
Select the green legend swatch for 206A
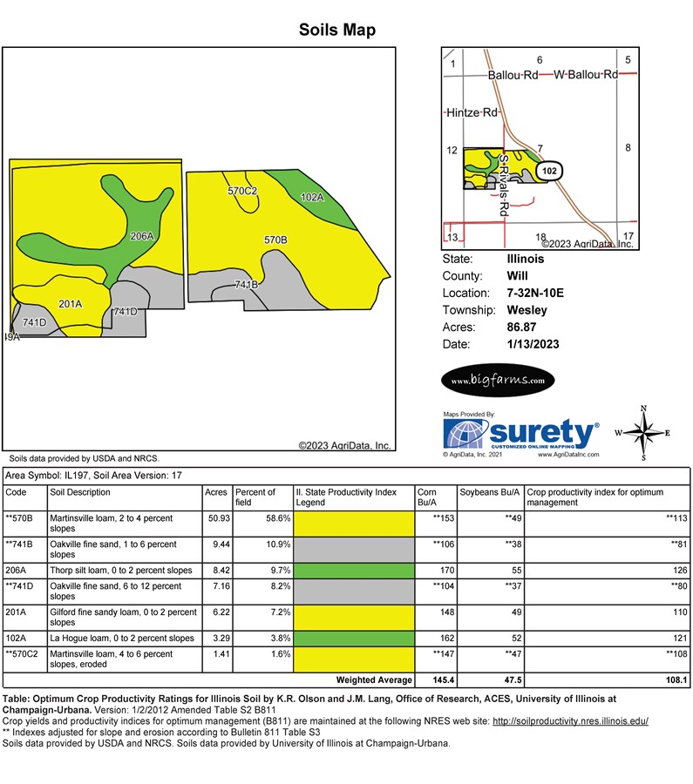pos(354,571)
